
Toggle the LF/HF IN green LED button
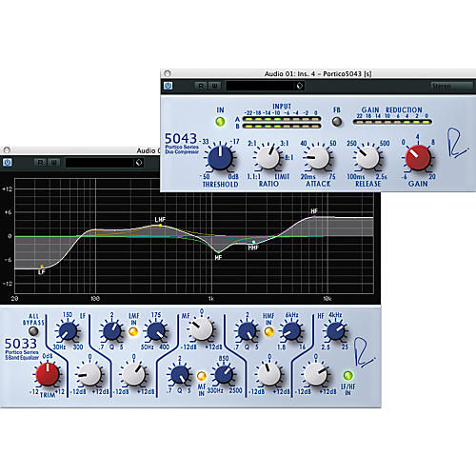coord(348,376)
